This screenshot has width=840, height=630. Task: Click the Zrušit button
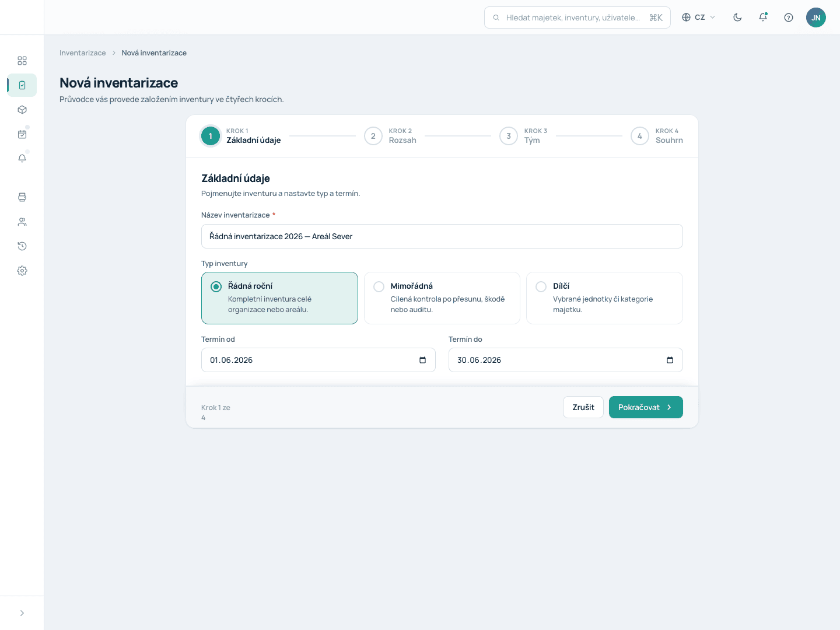(583, 407)
